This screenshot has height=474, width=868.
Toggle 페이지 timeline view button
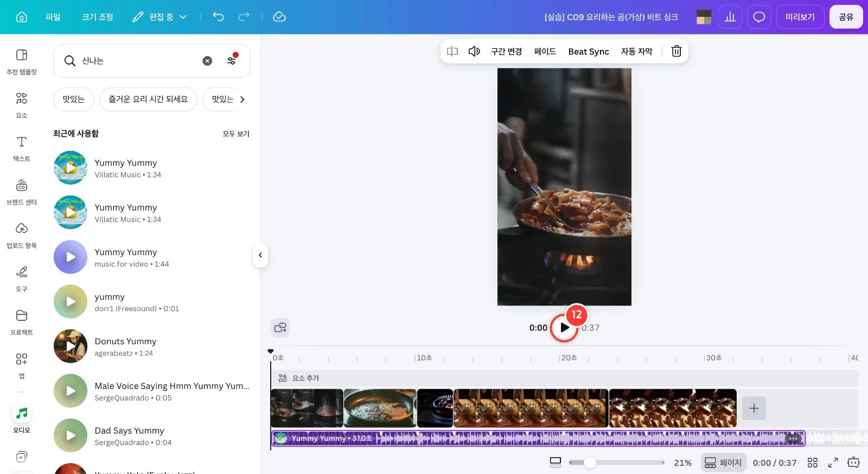tap(724, 463)
